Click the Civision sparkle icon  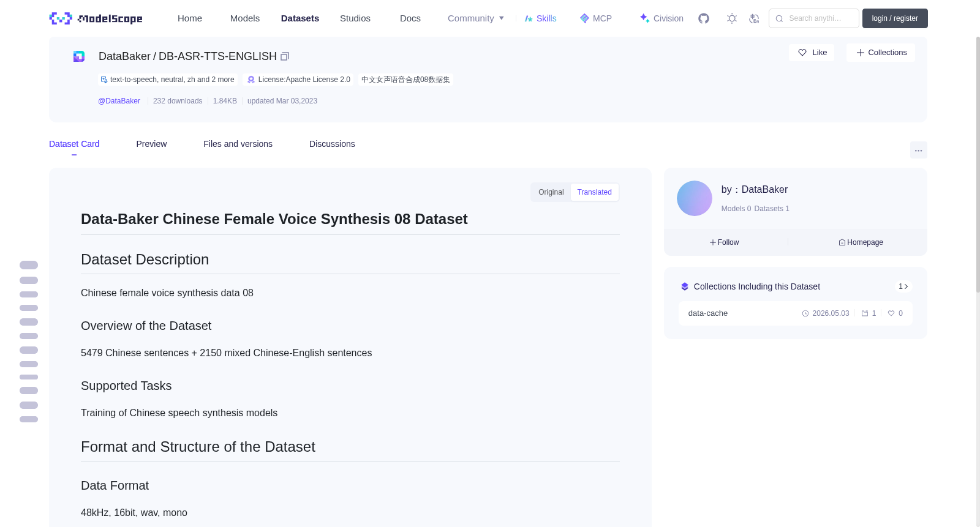click(x=644, y=18)
